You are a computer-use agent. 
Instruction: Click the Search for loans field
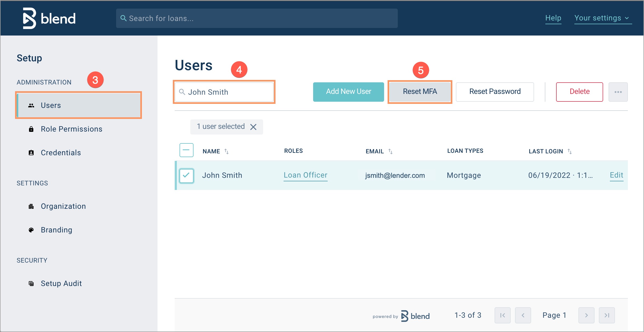257,18
